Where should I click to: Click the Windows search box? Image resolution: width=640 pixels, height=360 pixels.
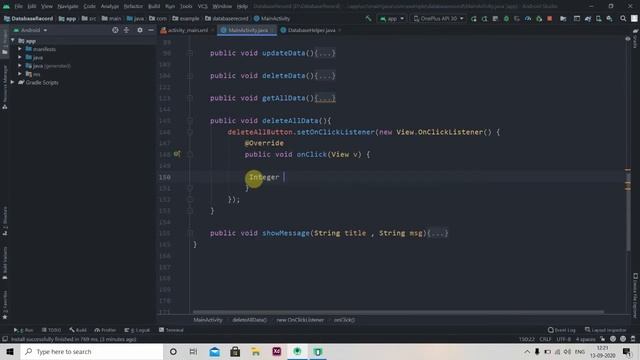tap(92, 351)
